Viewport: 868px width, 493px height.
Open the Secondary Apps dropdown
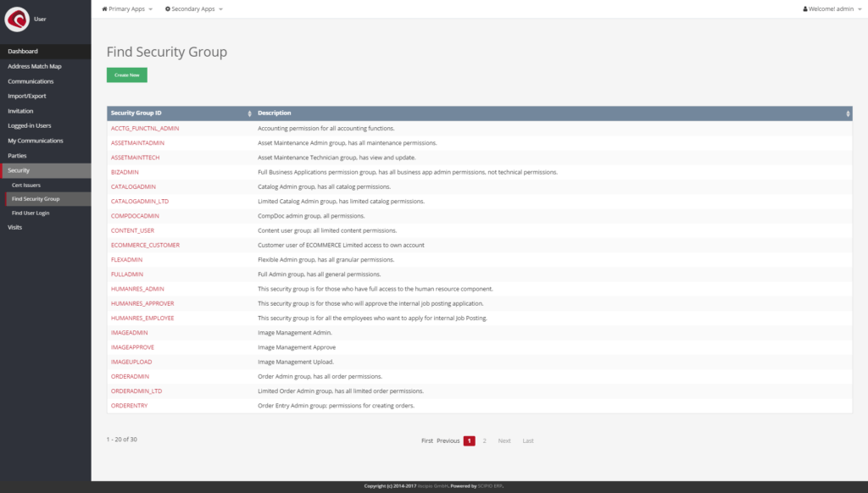point(194,8)
